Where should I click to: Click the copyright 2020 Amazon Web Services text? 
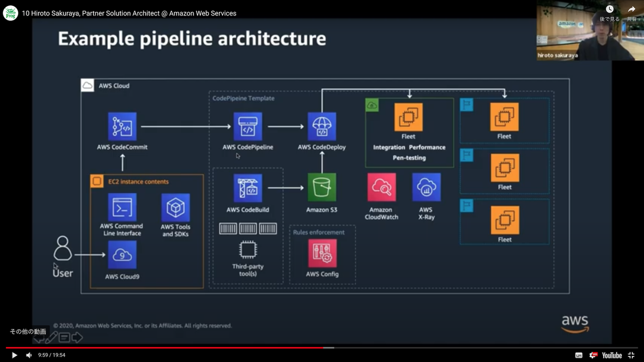(142, 326)
